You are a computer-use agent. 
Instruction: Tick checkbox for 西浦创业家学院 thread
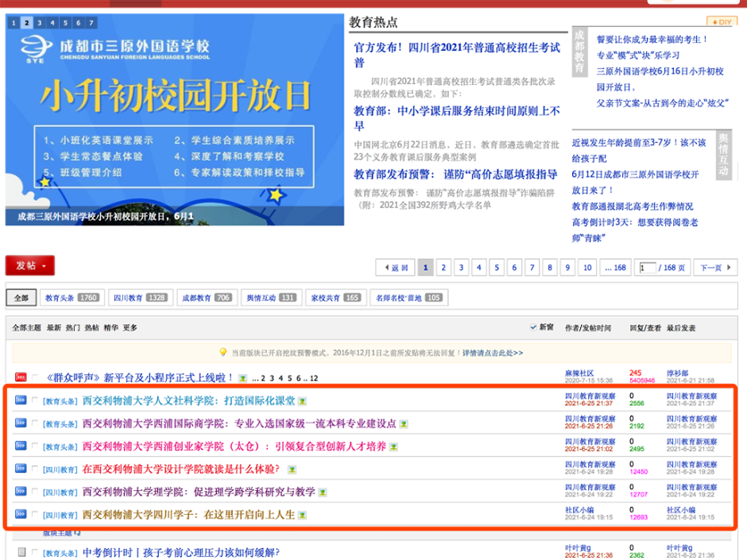pyautogui.click(x=34, y=446)
